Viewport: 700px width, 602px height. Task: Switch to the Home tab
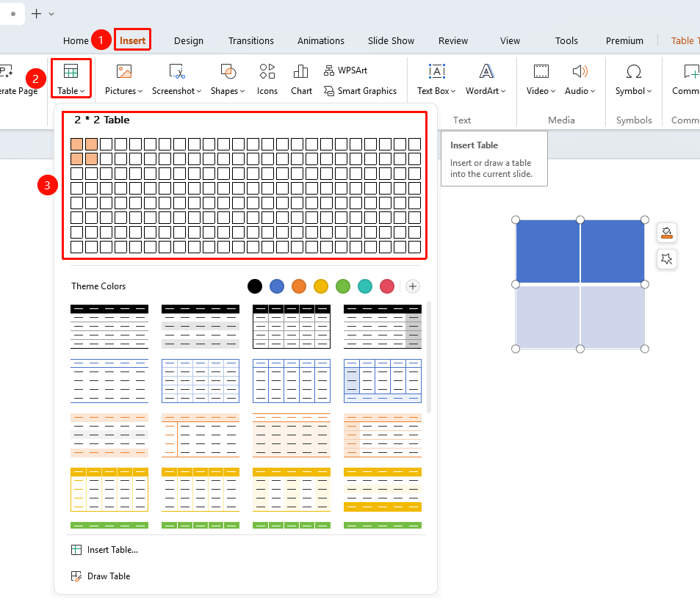76,40
